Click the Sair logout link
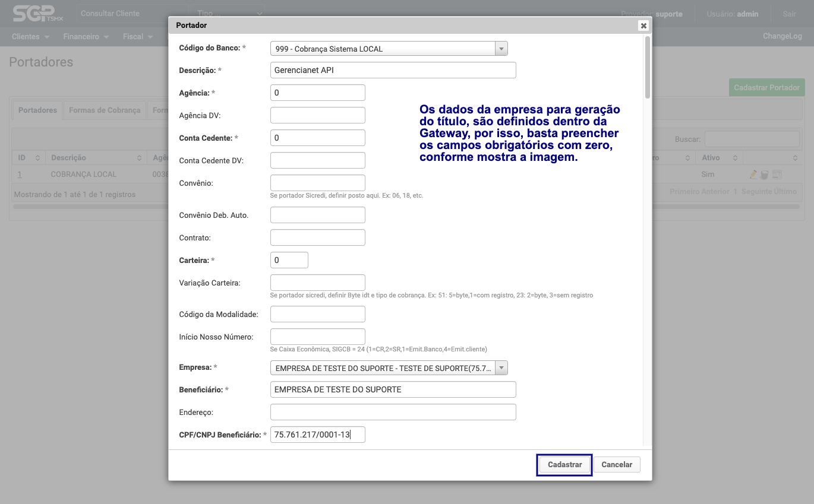 coord(789,14)
